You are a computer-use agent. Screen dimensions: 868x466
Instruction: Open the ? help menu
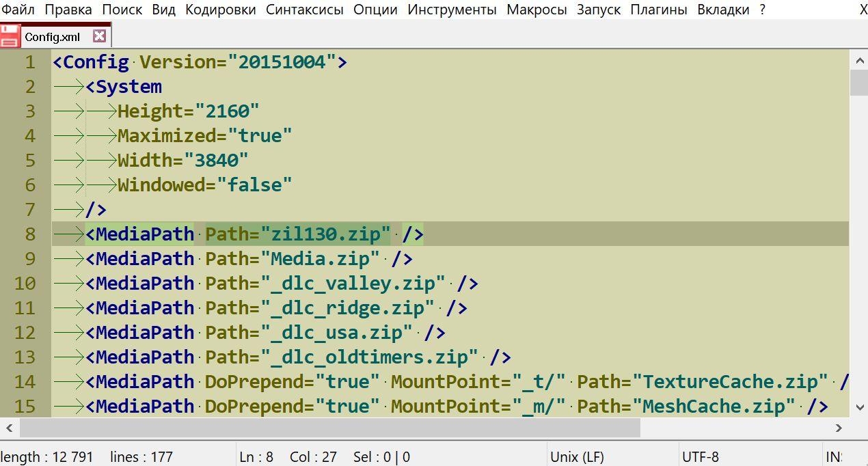coord(763,10)
